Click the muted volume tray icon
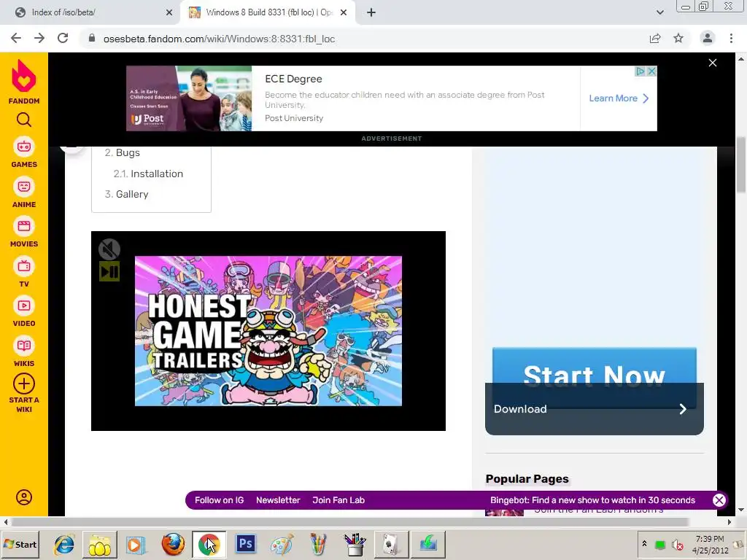747x560 pixels. [677, 544]
